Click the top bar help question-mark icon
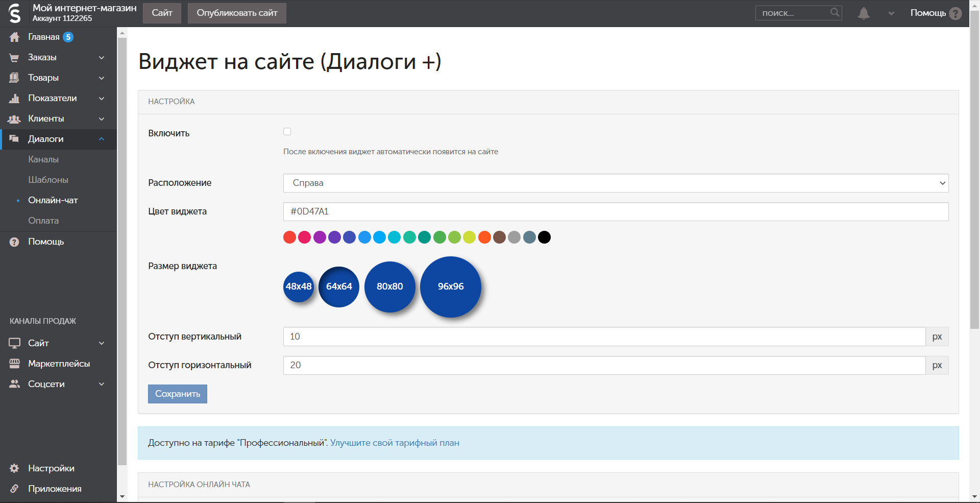980x503 pixels. tap(955, 13)
